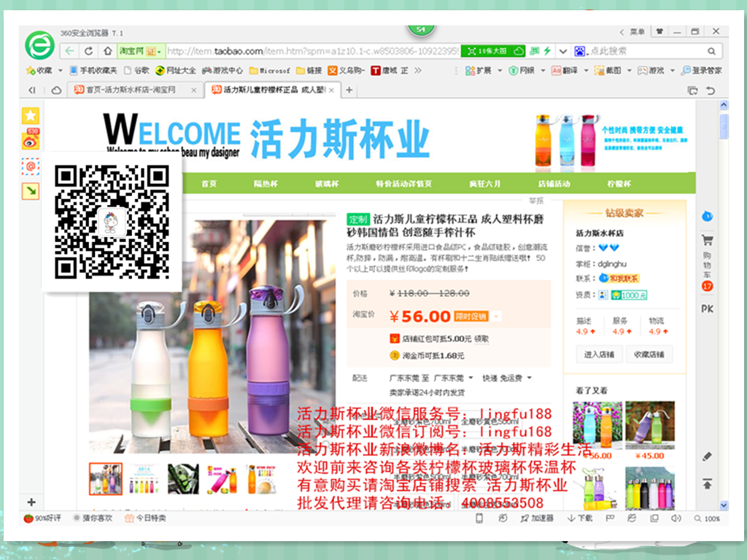This screenshot has height=560, width=747.
Task: Open the shopping cart icon in right sidebar
Action: [x=708, y=240]
